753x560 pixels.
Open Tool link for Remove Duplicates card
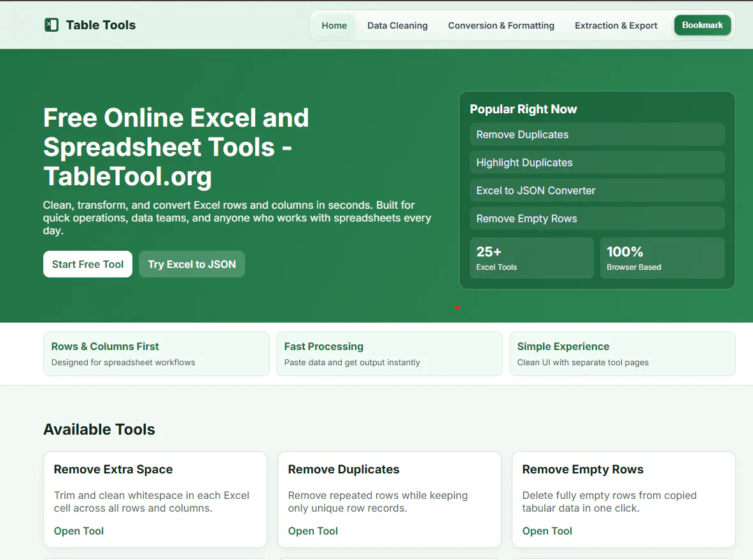313,531
